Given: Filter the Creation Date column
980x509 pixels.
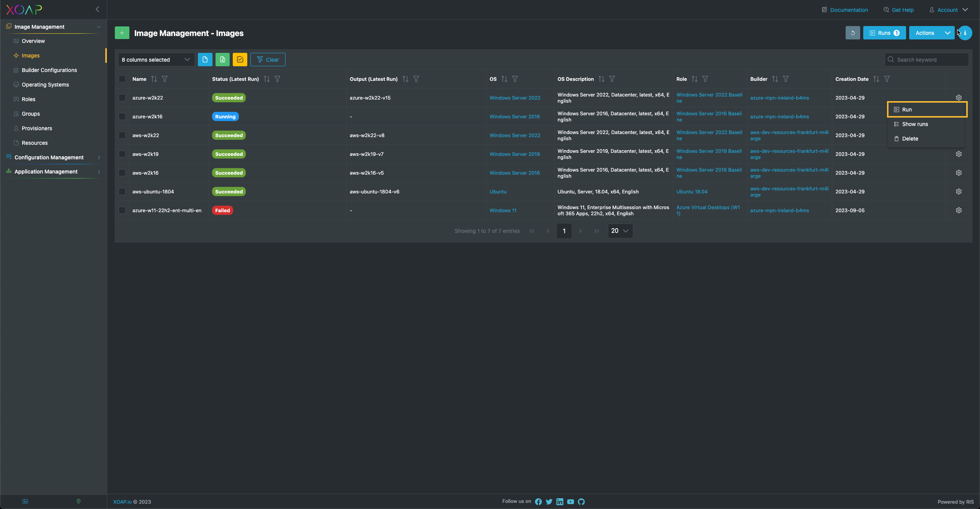Looking at the screenshot, I should coord(887,79).
